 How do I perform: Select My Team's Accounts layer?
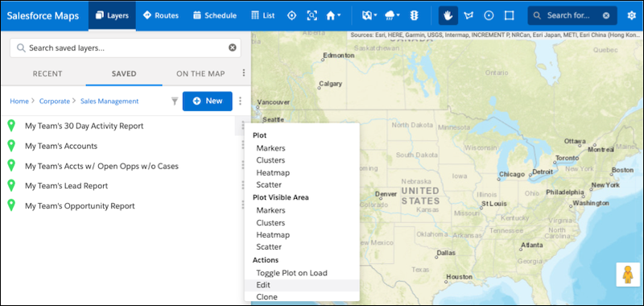coord(61,146)
